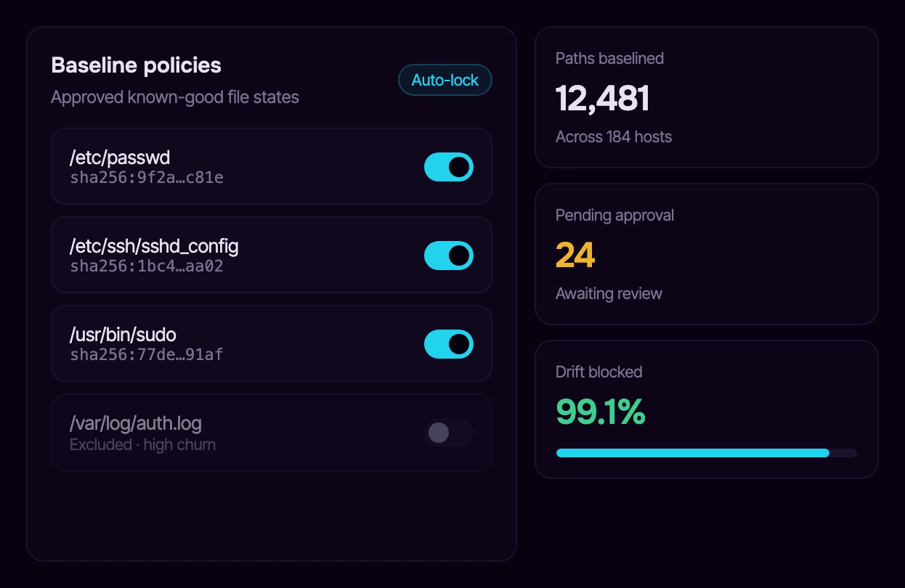Click the sha256:9f2a…c81e hash text
This screenshot has height=588, width=905.
pos(147,177)
